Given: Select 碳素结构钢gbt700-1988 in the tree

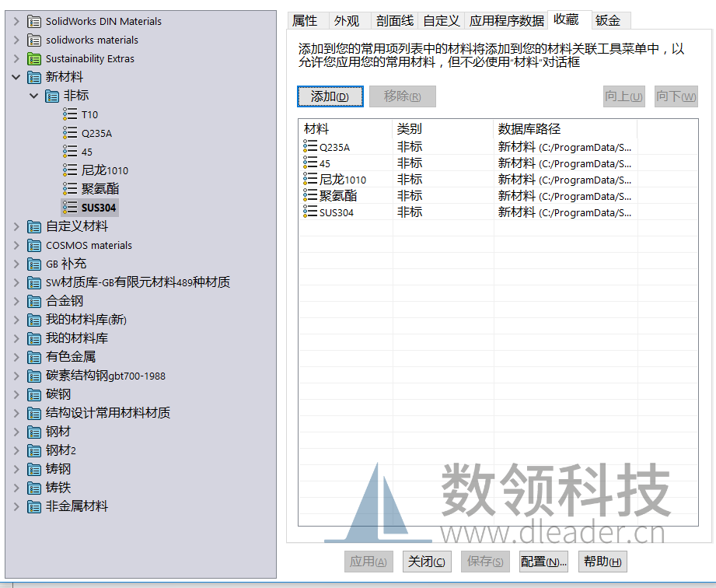Looking at the screenshot, I should [x=106, y=376].
